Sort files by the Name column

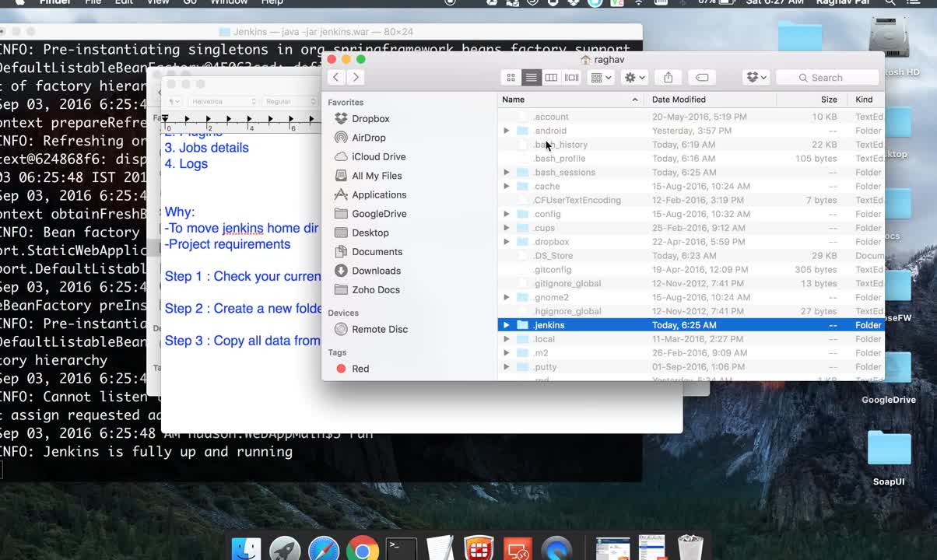pyautogui.click(x=570, y=100)
